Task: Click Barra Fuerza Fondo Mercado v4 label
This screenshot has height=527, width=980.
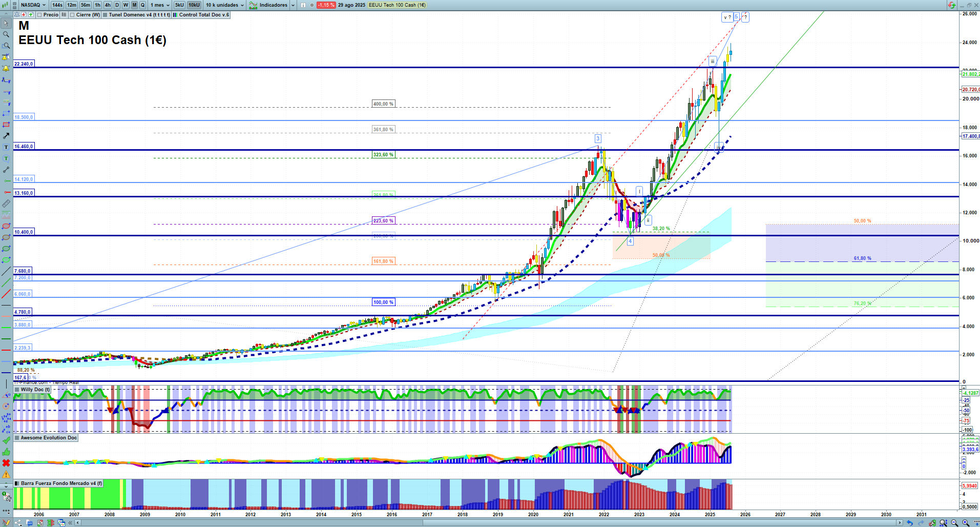Action: coord(61,483)
